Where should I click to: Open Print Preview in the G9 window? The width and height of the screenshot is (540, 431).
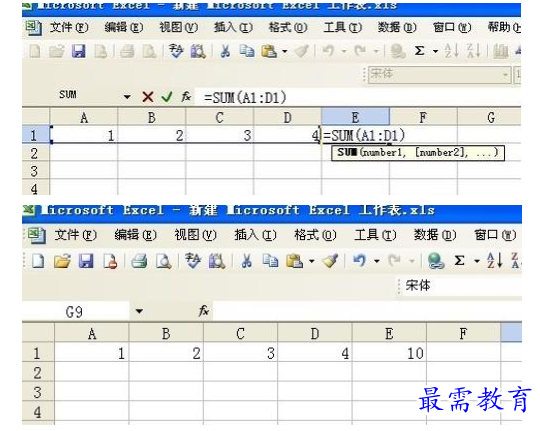coord(163,261)
